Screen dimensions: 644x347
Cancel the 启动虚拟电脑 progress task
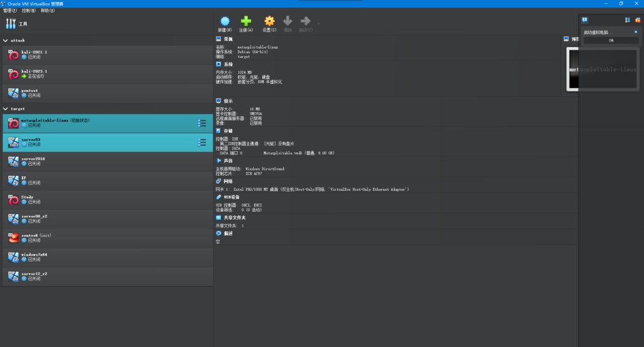click(635, 31)
